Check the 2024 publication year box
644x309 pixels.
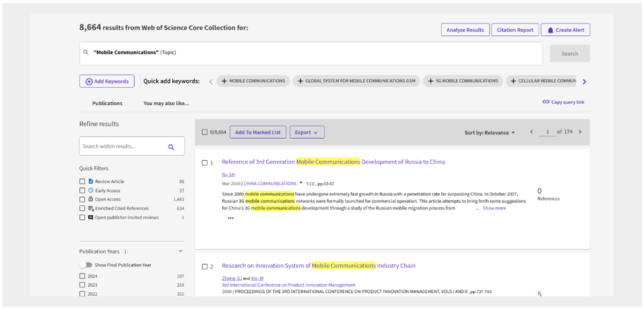tap(82, 276)
